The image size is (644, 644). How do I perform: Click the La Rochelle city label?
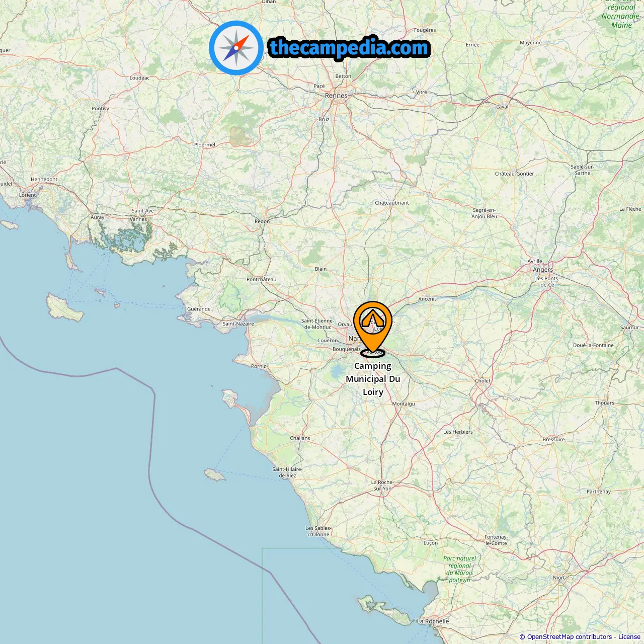[433, 621]
